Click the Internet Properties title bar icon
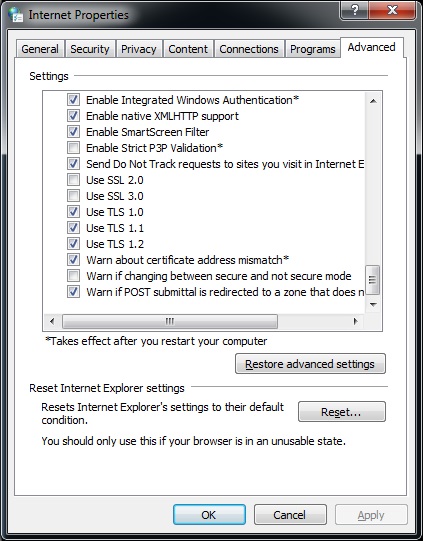 [x=16, y=14]
